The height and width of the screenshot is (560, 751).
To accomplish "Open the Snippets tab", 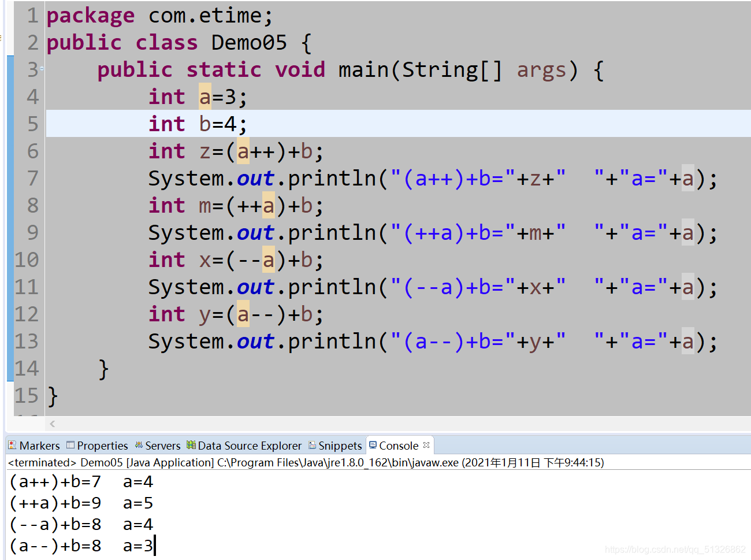I will (335, 446).
